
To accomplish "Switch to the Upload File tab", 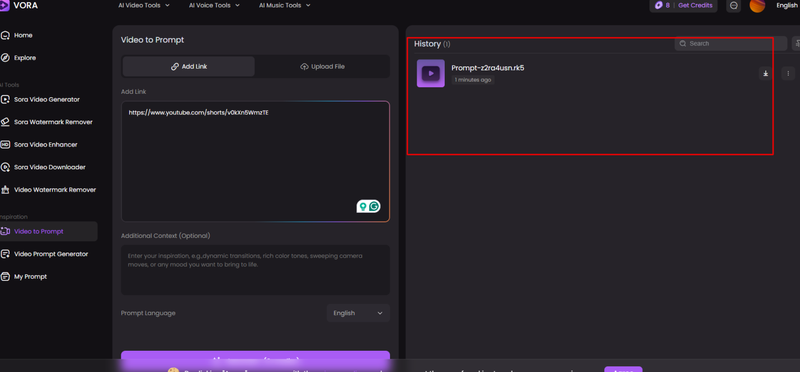I will [x=322, y=66].
